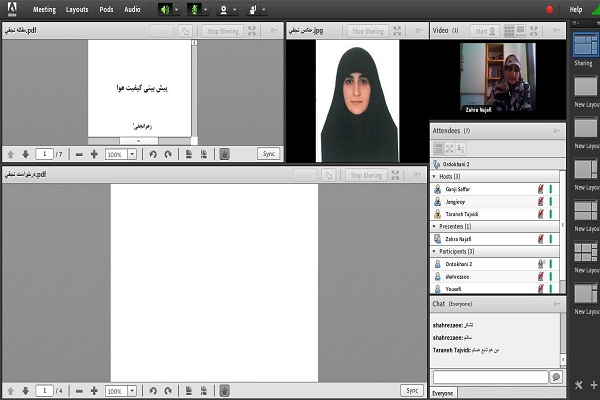Open the Pods menu

[x=106, y=10]
